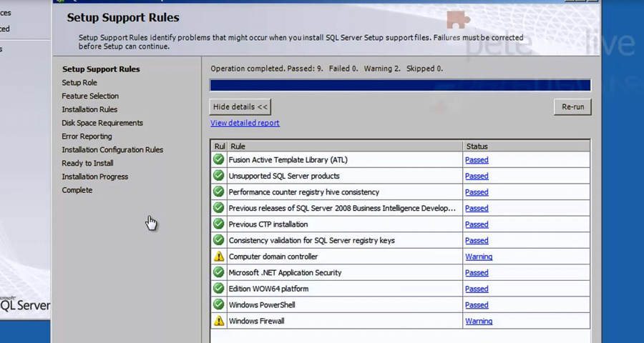Open Passed status for Unsupported SQL Server products
The height and width of the screenshot is (343, 644).
point(477,176)
